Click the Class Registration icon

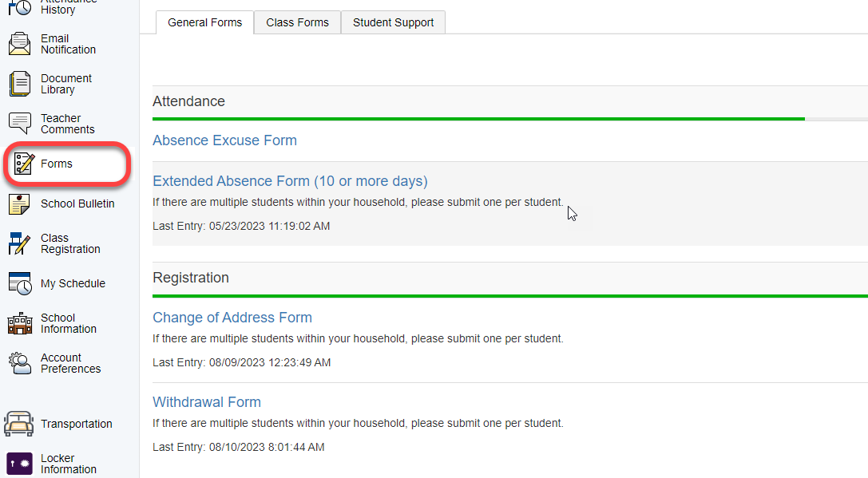pos(20,243)
